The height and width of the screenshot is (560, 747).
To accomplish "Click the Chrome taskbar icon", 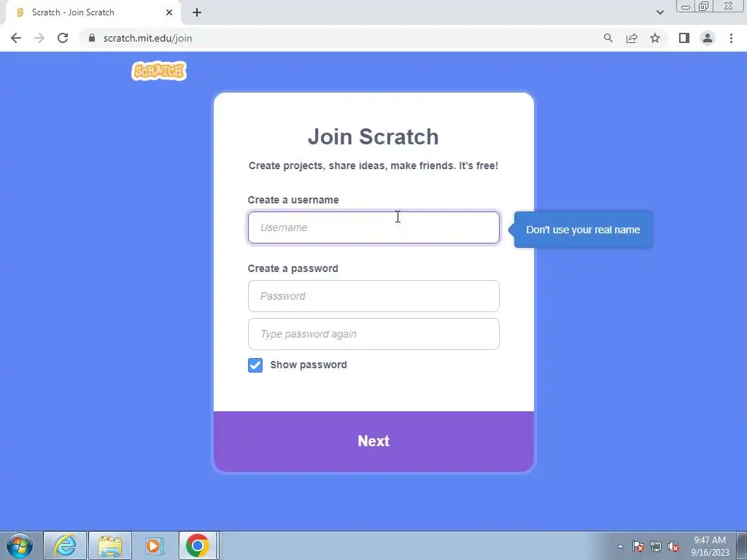I will (198, 545).
